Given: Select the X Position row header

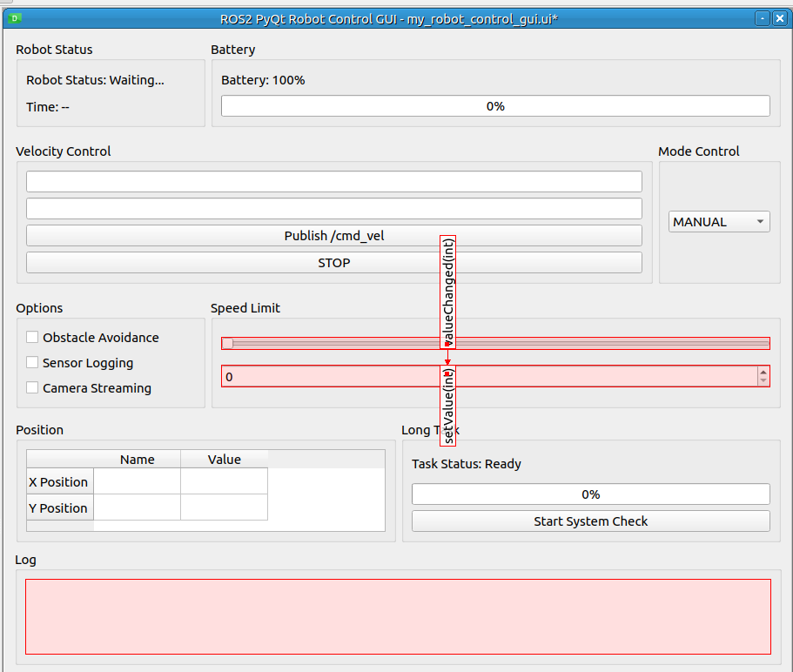Looking at the screenshot, I should coord(60,481).
